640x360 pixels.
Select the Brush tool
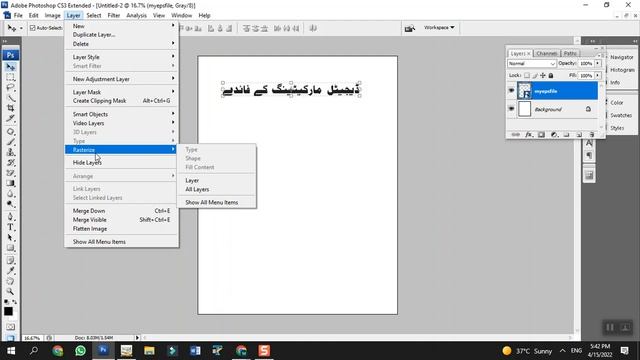point(11,142)
